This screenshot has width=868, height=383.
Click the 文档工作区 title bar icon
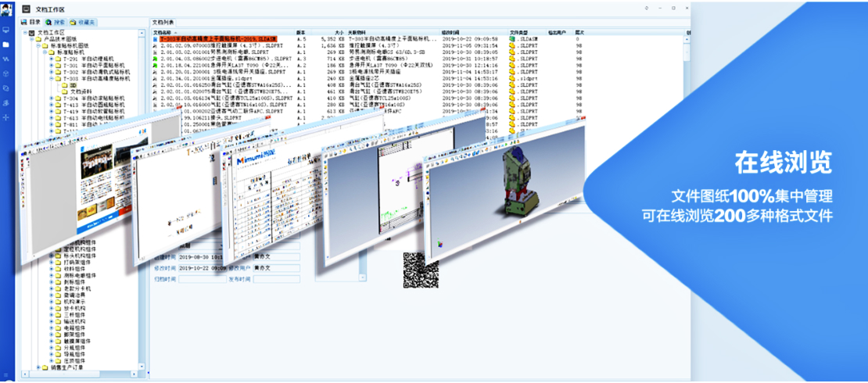click(25, 9)
